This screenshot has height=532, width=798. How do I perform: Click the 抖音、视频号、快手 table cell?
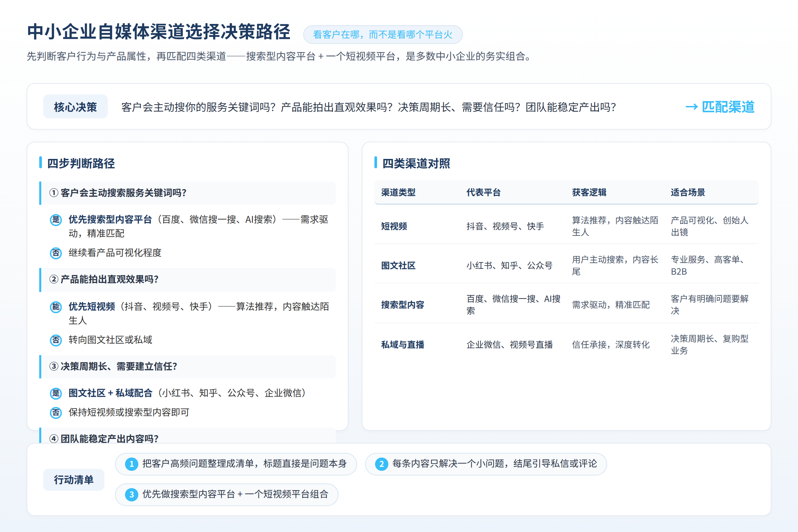(x=505, y=226)
